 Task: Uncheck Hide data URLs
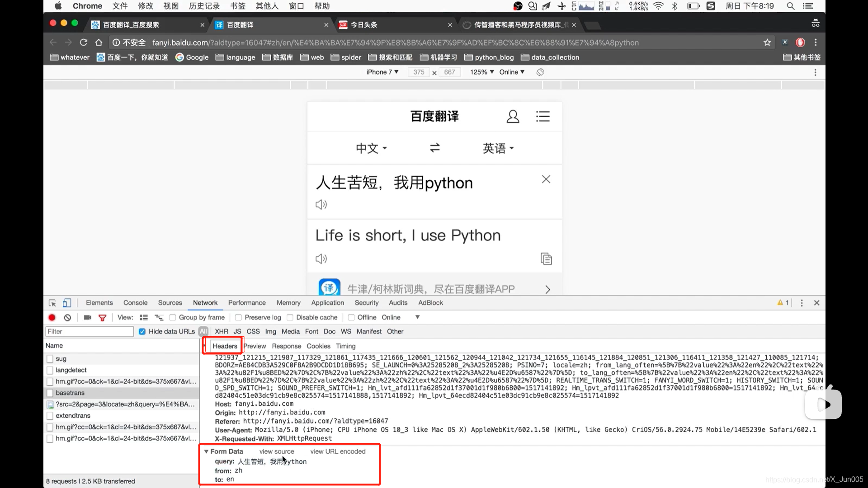point(142,332)
